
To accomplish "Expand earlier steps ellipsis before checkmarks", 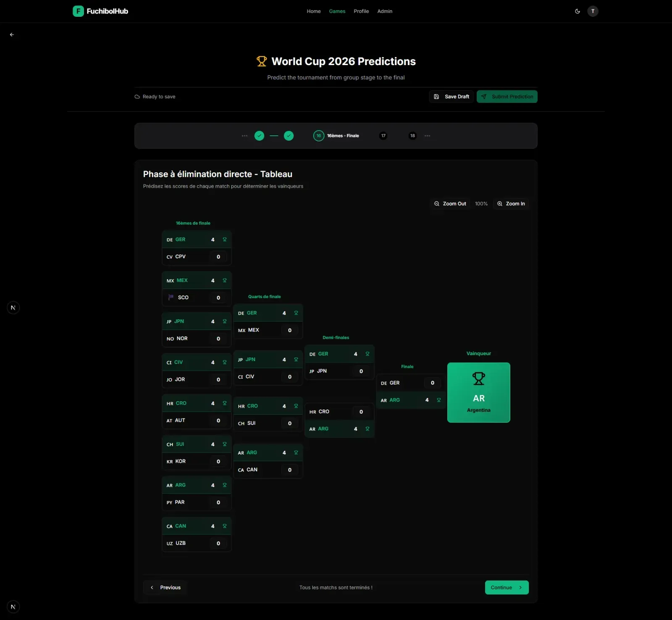I will point(244,136).
